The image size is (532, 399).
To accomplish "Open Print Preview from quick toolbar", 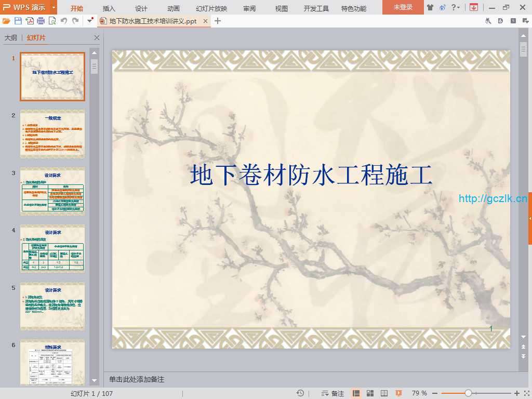I will (52, 21).
